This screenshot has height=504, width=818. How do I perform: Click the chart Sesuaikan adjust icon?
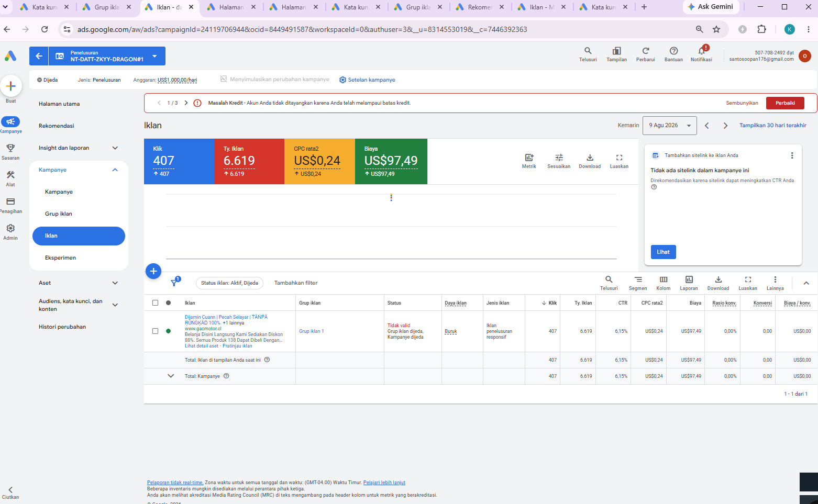(559, 158)
